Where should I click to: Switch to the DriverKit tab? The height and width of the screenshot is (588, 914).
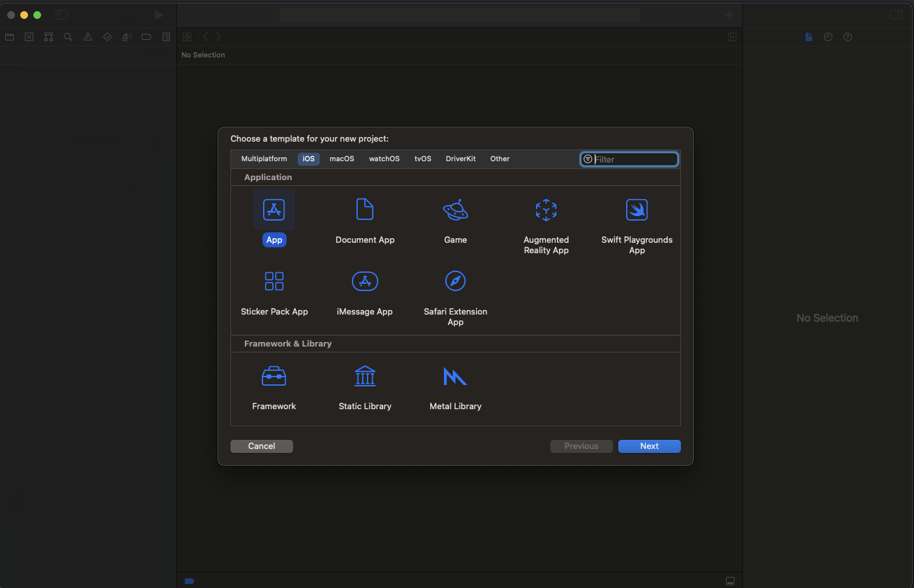click(x=461, y=159)
